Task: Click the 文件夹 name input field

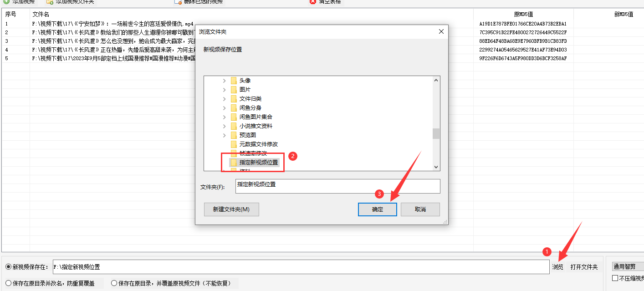Action: coord(338,186)
